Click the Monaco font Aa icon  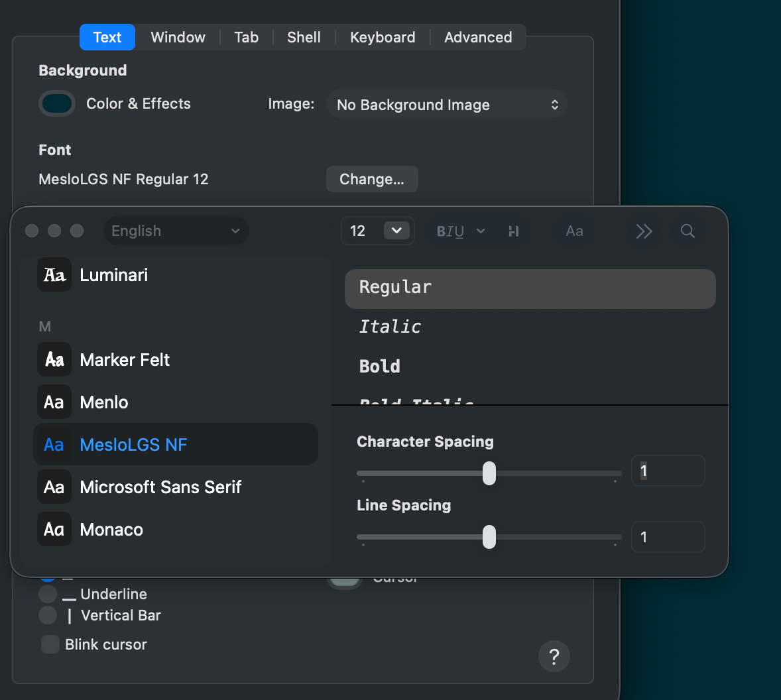pyautogui.click(x=54, y=529)
